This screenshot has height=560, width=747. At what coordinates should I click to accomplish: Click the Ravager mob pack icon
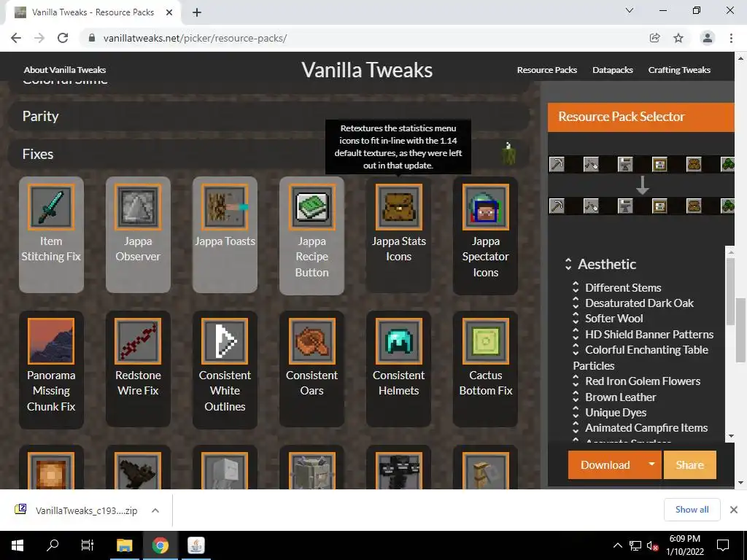(311, 470)
